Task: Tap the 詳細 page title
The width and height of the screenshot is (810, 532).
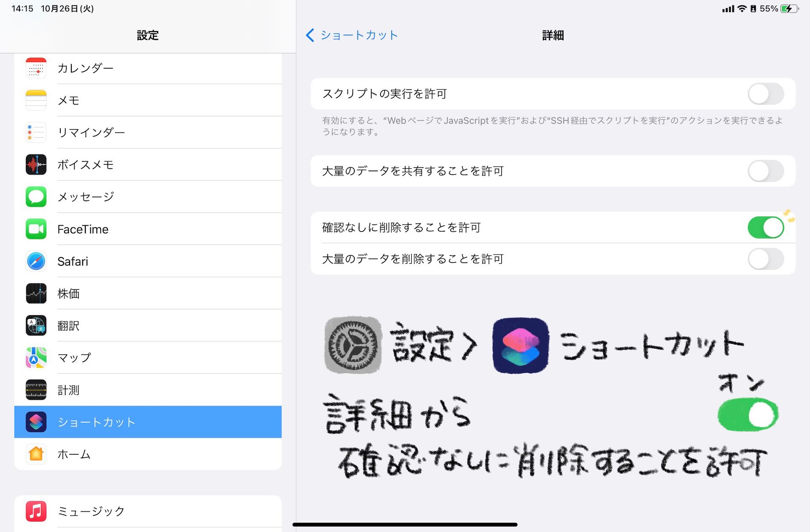Action: 553,35
